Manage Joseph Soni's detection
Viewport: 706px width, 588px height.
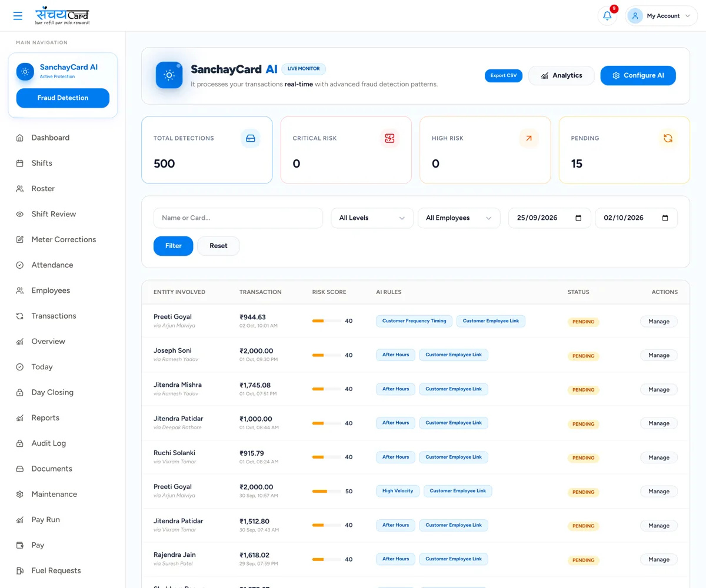click(x=659, y=356)
